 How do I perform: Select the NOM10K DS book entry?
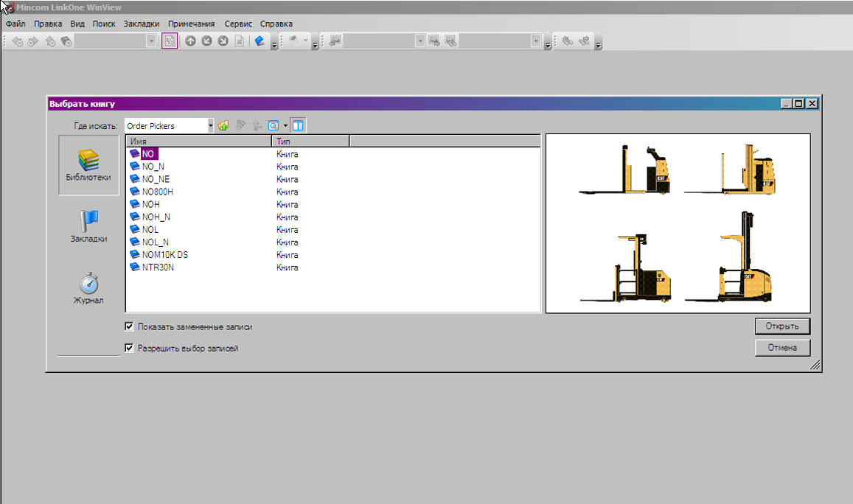coord(164,255)
